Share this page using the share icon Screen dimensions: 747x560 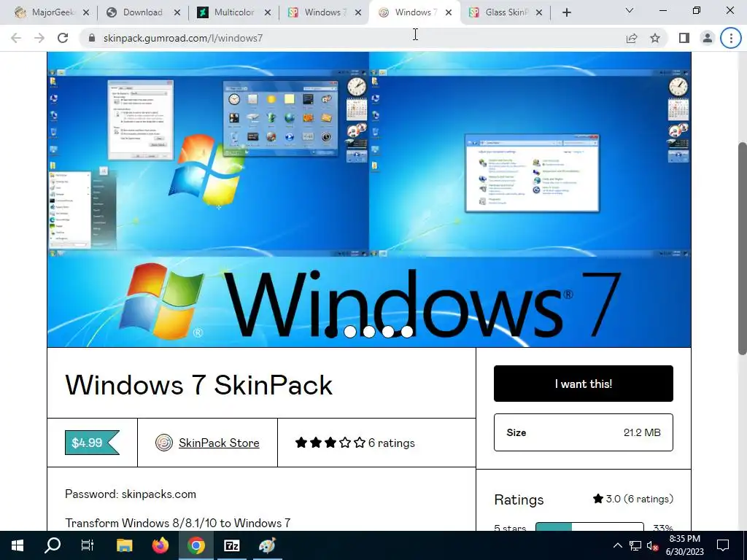[632, 38]
